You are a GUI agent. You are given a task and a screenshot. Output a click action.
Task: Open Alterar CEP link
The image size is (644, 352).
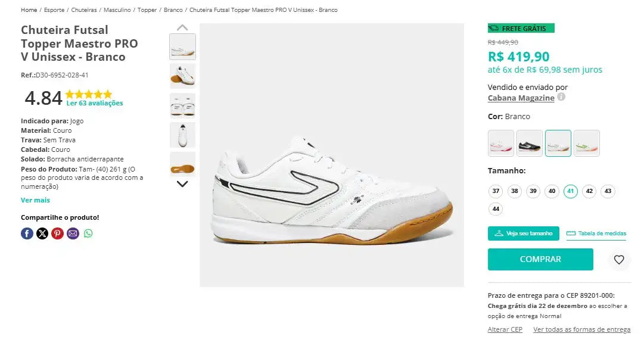click(x=505, y=329)
